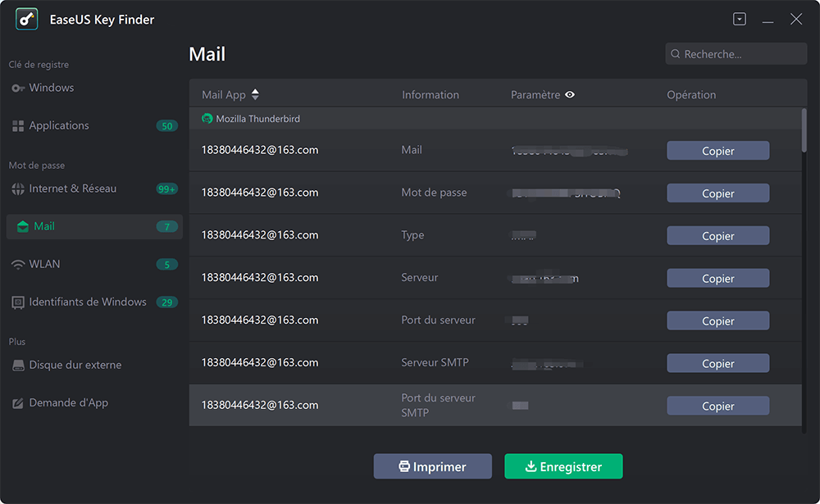
Task: Click the WLAN wifi icon
Action: click(x=18, y=265)
